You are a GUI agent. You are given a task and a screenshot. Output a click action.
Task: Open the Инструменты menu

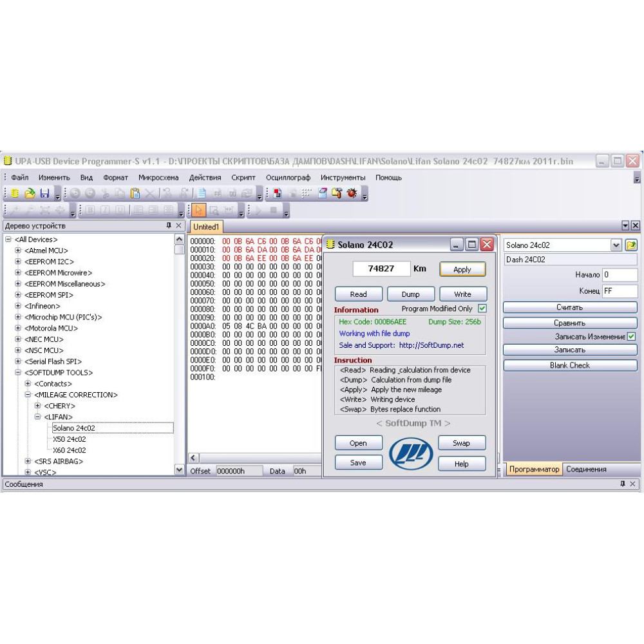pos(343,178)
